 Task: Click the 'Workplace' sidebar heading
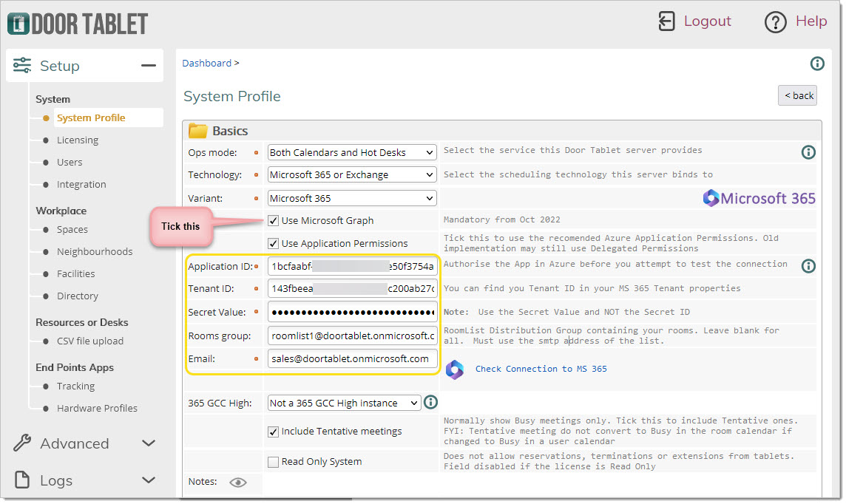pos(61,211)
